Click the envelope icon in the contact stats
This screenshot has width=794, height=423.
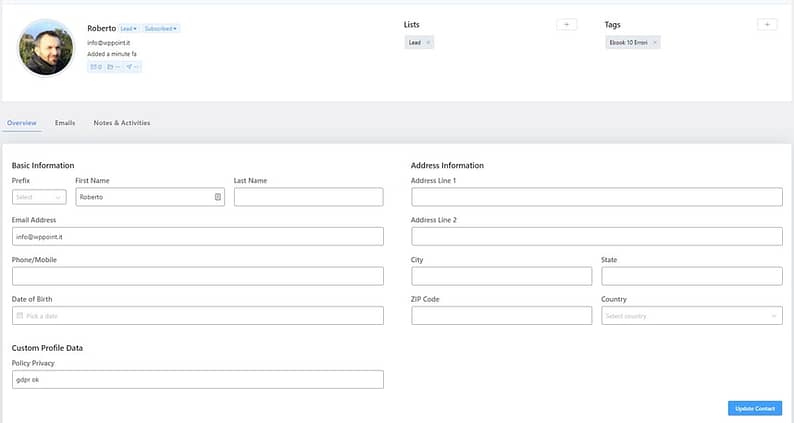pyautogui.click(x=96, y=67)
